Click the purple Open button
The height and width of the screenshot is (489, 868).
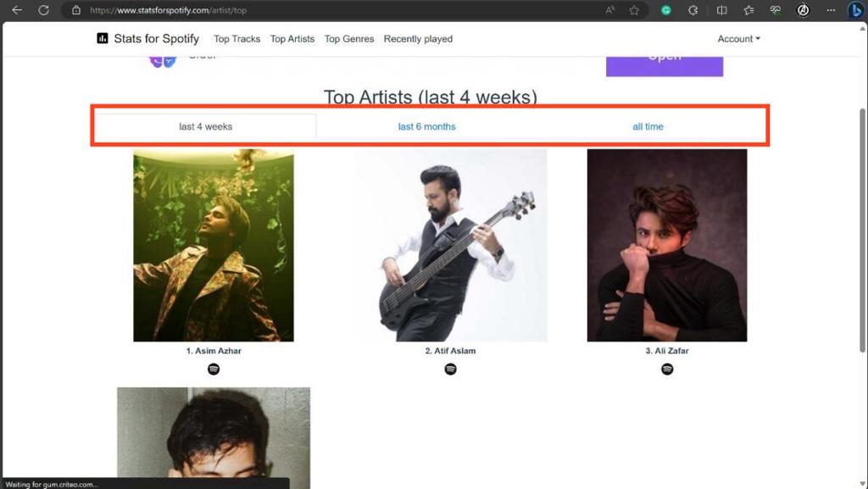pyautogui.click(x=665, y=66)
